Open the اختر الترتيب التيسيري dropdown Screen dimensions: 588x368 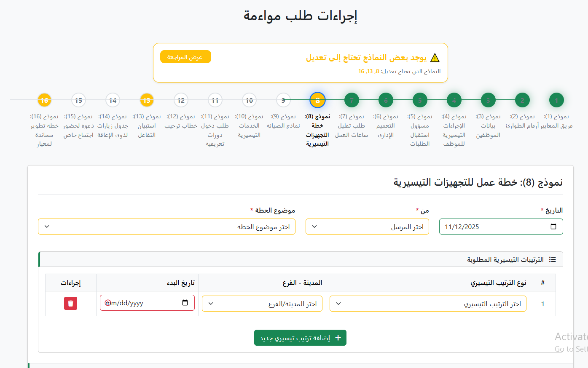(428, 304)
